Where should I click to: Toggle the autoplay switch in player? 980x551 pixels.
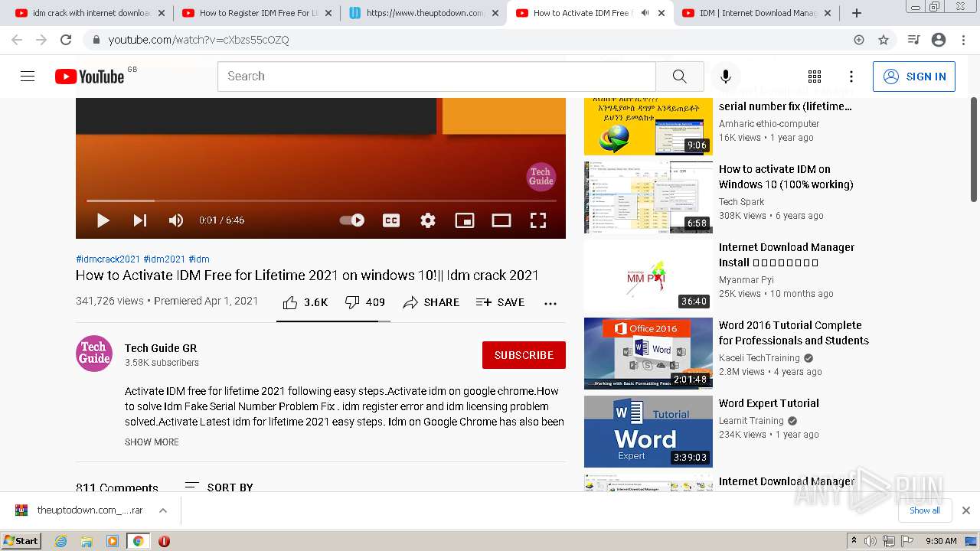(x=352, y=220)
